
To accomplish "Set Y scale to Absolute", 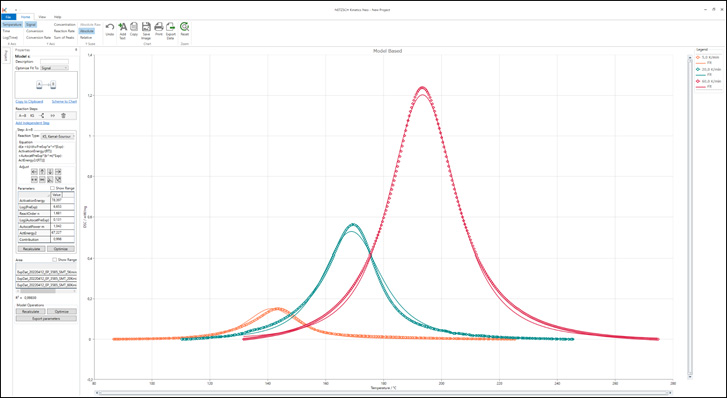I will point(87,31).
